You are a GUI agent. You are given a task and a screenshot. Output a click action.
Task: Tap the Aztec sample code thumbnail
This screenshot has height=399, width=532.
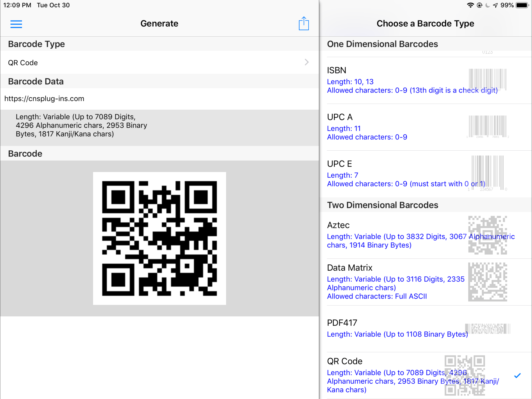(488, 235)
